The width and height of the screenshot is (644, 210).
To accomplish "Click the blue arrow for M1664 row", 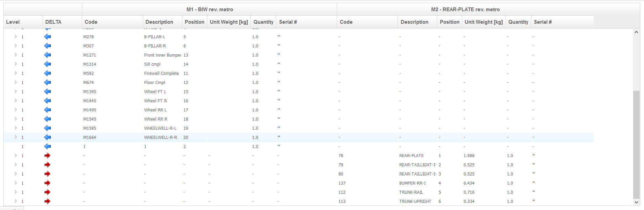I will click(47, 137).
